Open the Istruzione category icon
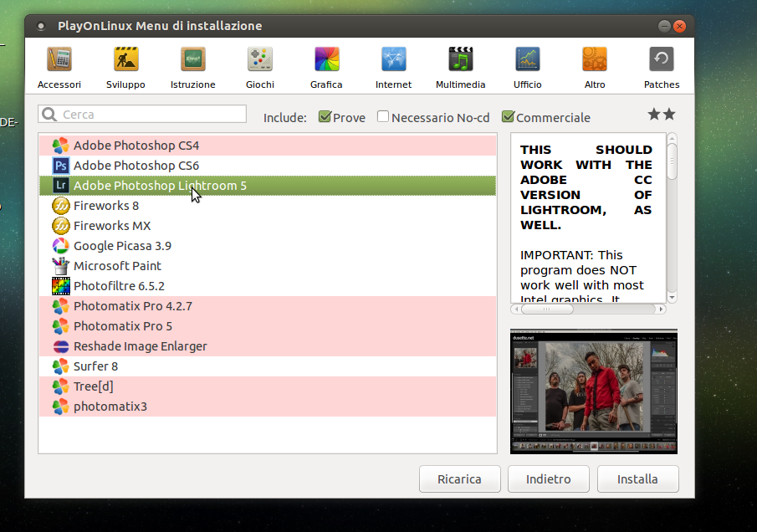 coord(193,59)
